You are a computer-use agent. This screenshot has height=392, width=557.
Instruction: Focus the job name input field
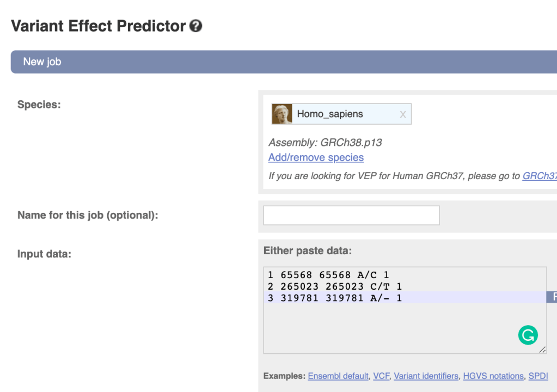(351, 216)
